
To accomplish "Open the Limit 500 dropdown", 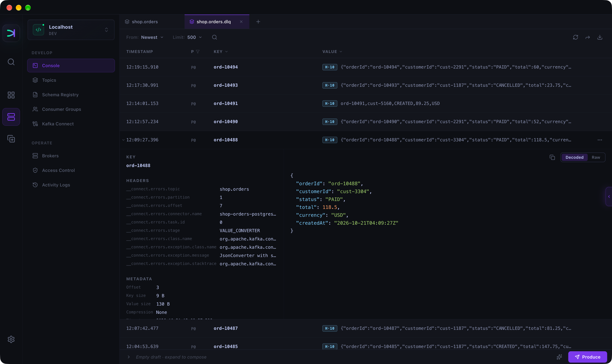I will pos(194,37).
